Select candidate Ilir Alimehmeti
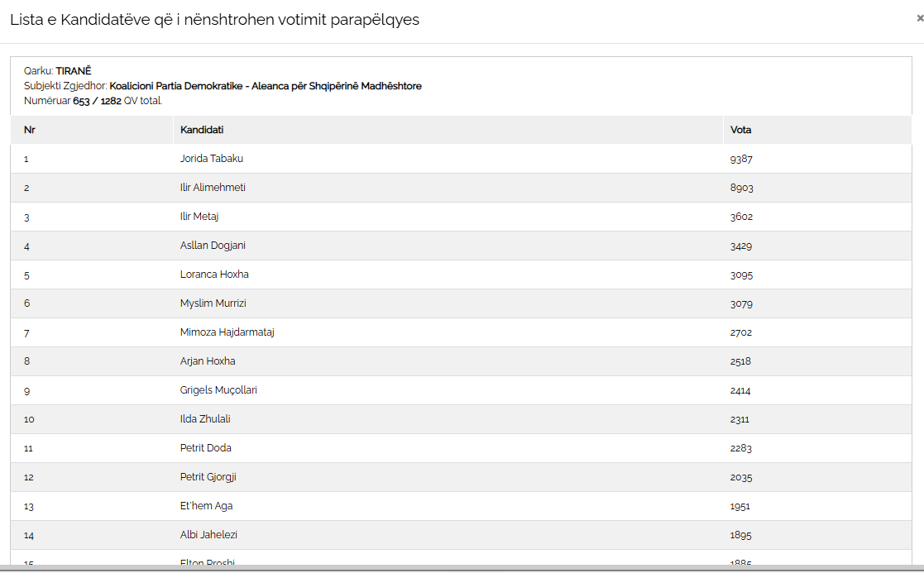Screen dimensions: 924x573 point(213,188)
